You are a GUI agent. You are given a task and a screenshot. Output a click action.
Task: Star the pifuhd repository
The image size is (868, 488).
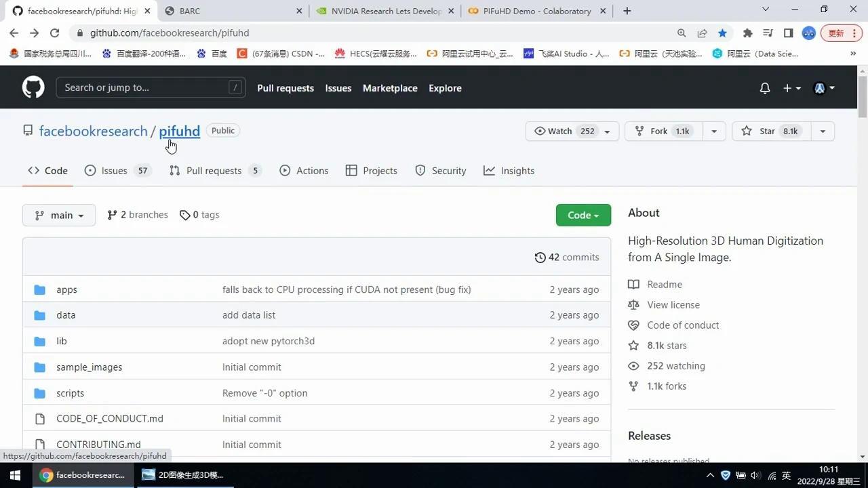[771, 131]
